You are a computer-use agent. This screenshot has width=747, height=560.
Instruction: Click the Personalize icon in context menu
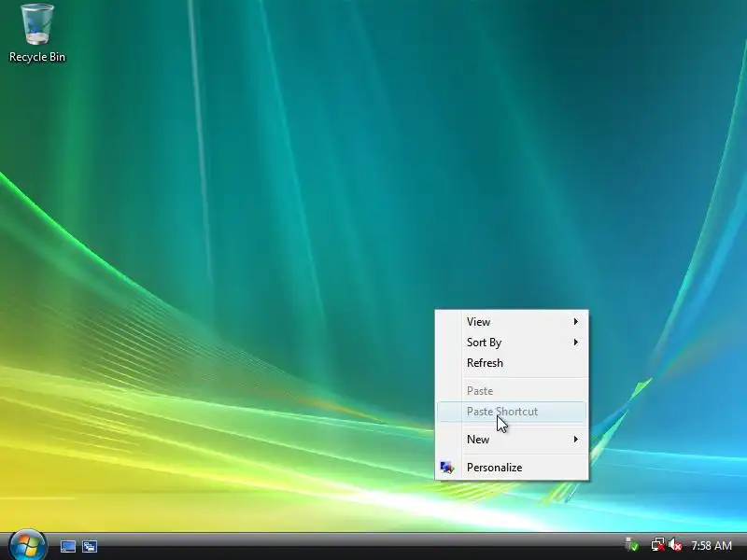pyautogui.click(x=447, y=468)
